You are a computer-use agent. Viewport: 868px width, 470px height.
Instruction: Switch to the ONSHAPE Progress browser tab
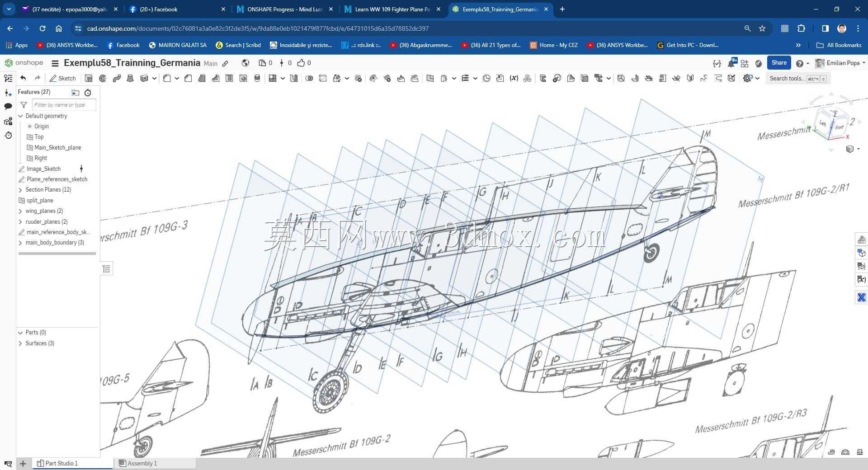point(285,9)
